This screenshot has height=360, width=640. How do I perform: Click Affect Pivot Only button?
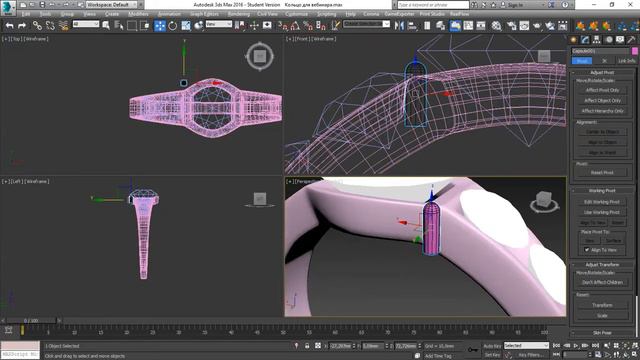pyautogui.click(x=602, y=90)
